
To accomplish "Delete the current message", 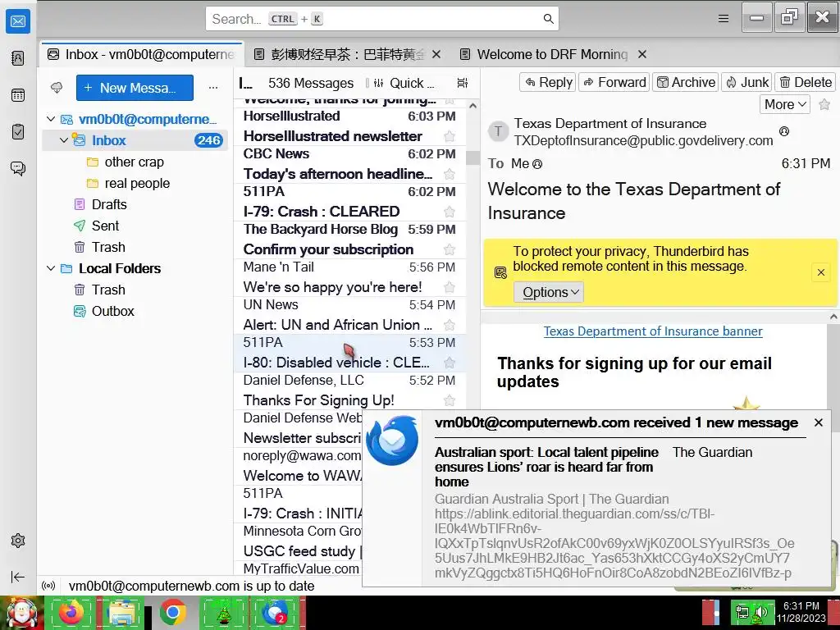I will pos(806,82).
